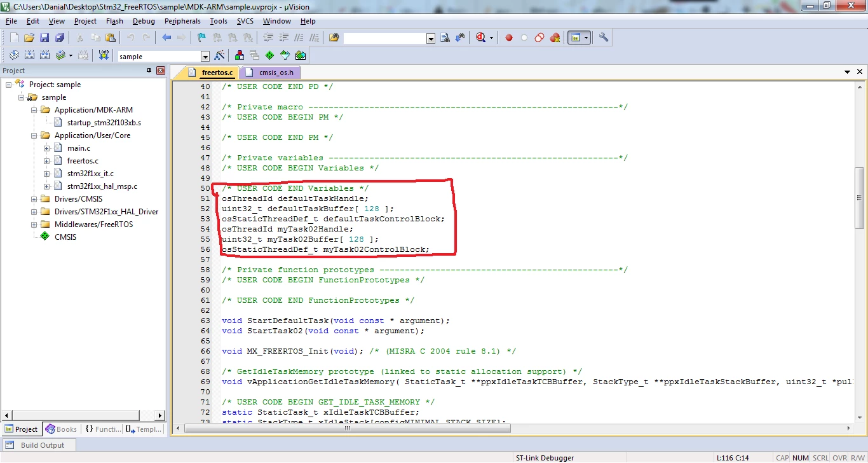Click the Indent selection icon

pos(268,38)
